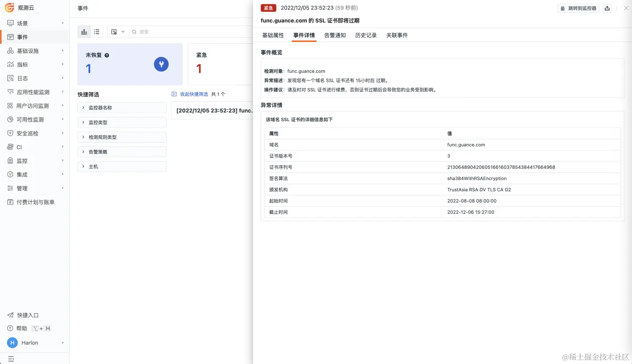
Task: Open 付费计划与账单 via its sidebar icon
Action: pos(11,202)
